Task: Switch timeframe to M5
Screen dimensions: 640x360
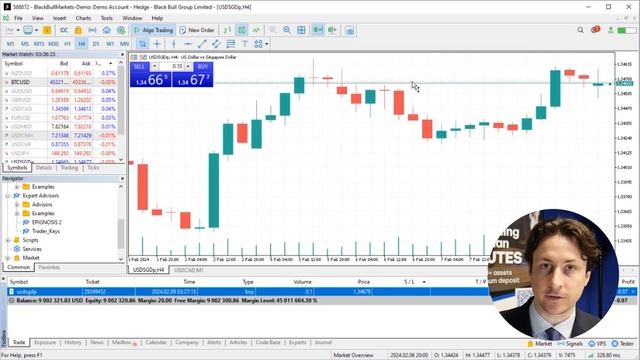Action: [x=24, y=44]
